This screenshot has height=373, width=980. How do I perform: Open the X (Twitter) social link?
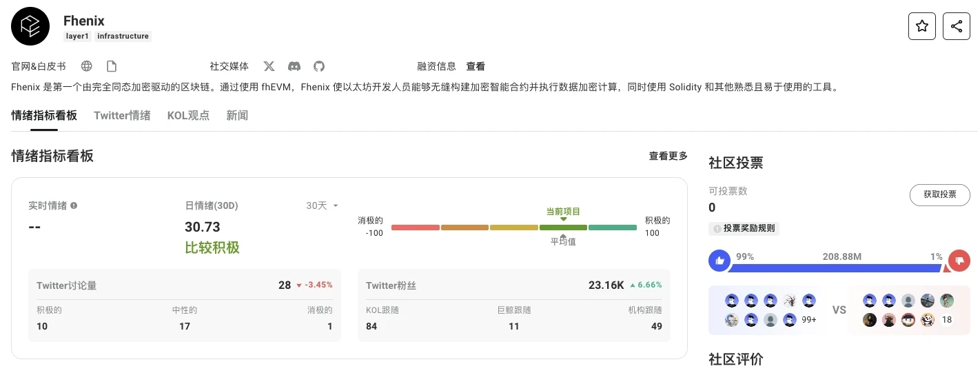[x=269, y=66]
